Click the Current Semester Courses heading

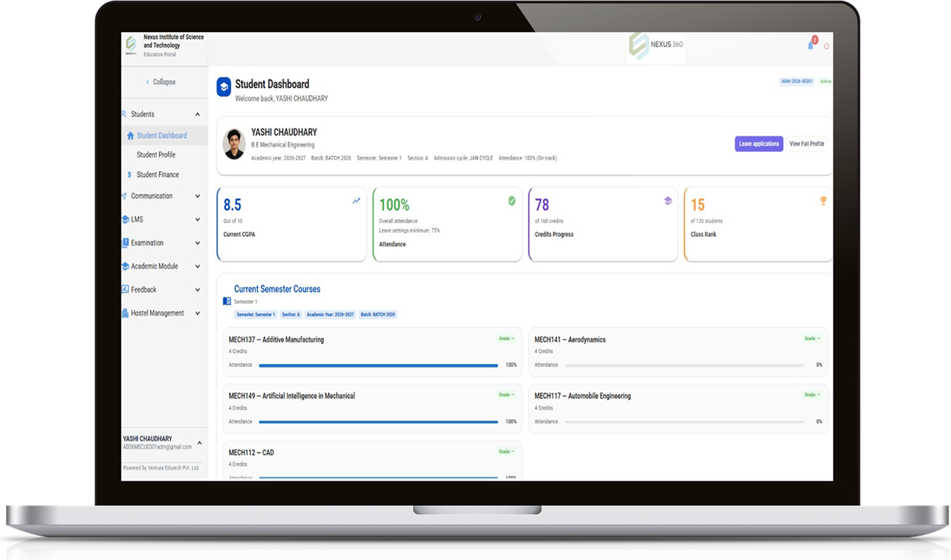pos(277,289)
